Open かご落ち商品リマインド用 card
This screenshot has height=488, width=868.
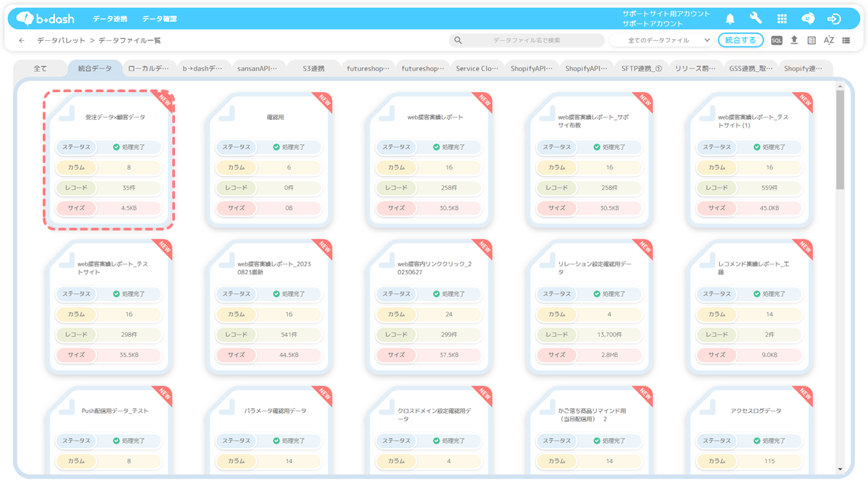pos(589,430)
